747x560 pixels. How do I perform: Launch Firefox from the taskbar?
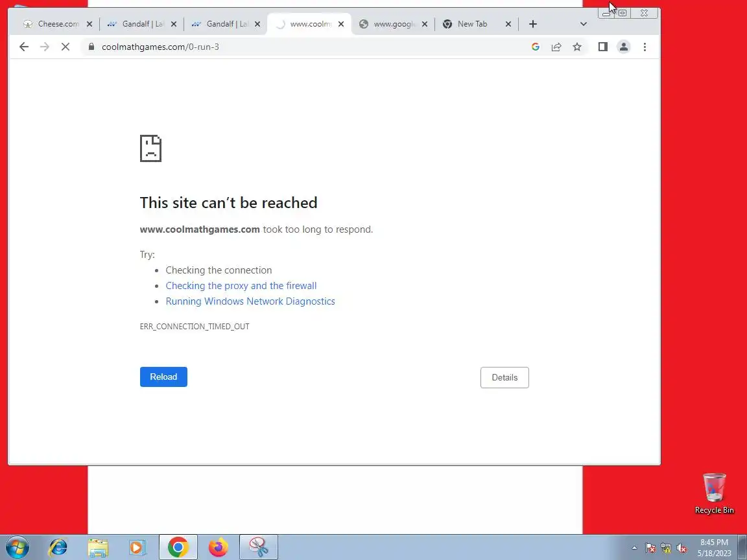pos(218,547)
